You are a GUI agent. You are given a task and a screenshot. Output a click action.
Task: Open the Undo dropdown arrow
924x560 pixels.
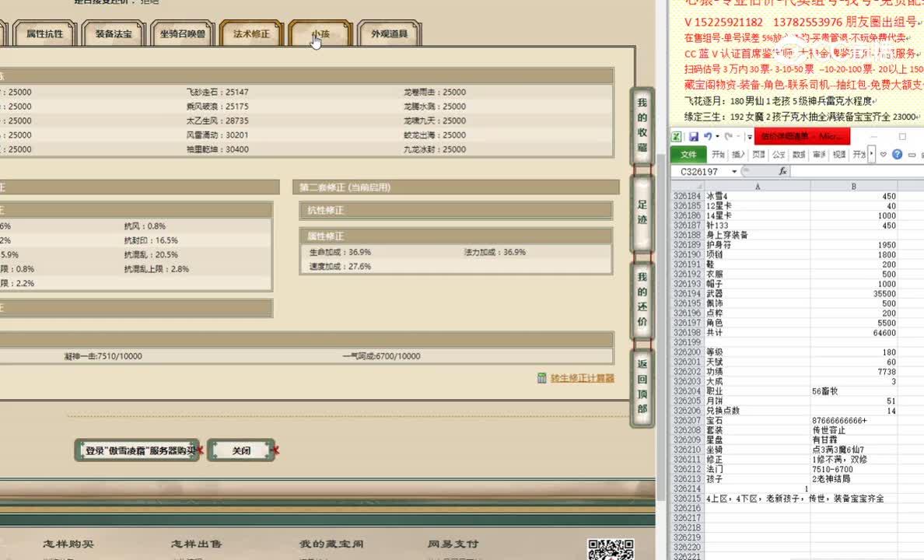(x=716, y=137)
